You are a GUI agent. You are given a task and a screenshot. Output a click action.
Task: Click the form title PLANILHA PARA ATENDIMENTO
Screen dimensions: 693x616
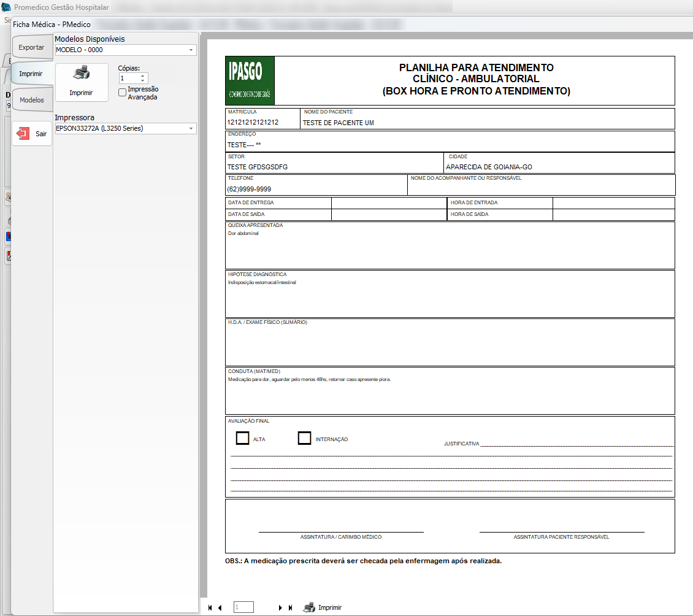coord(477,67)
